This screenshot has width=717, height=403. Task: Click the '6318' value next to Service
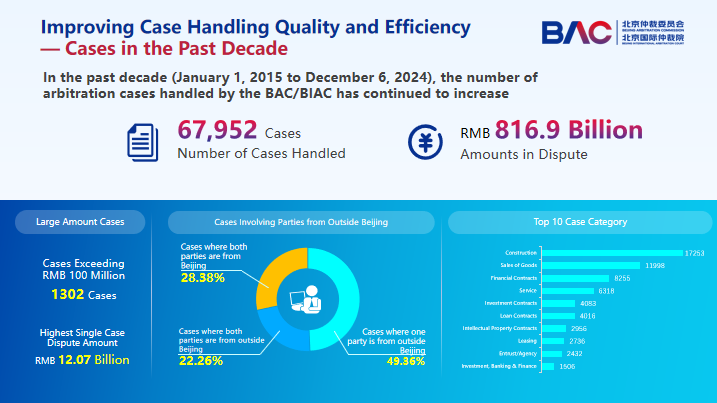(606, 291)
